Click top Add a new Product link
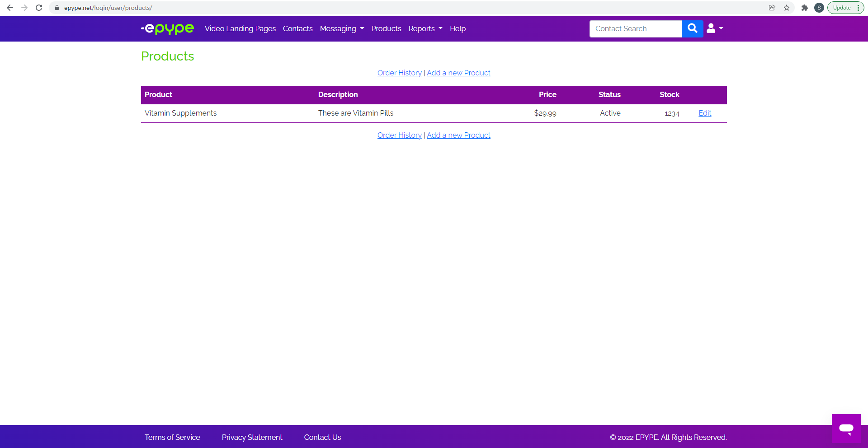 pyautogui.click(x=458, y=73)
